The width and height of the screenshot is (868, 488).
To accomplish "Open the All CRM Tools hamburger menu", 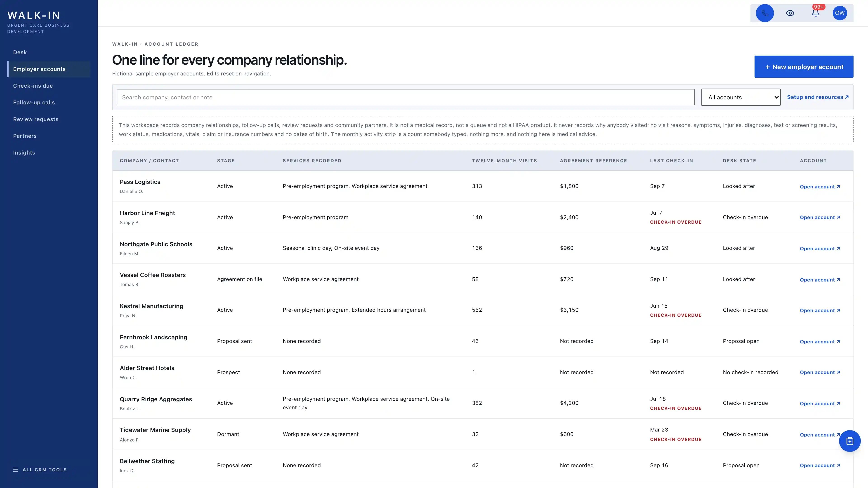I will pos(40,469).
